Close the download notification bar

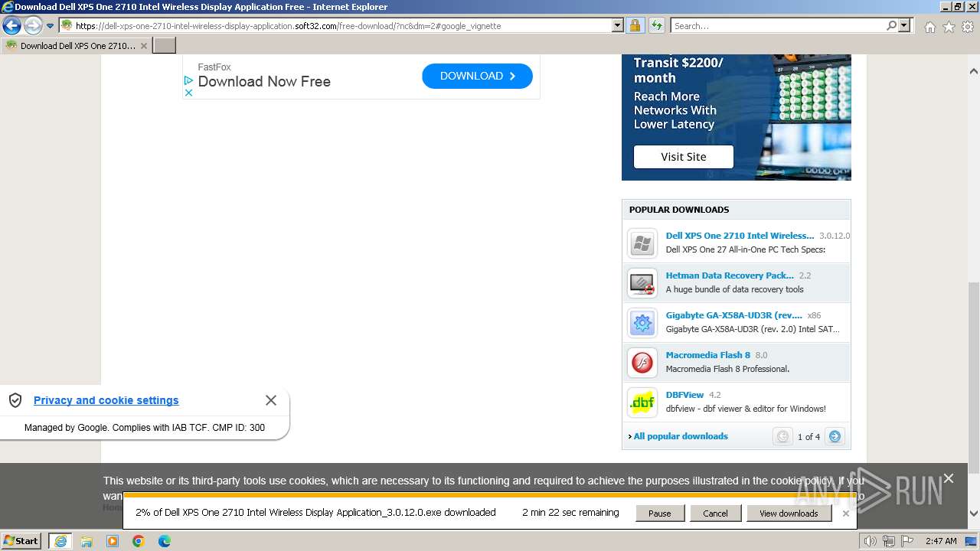coord(845,514)
